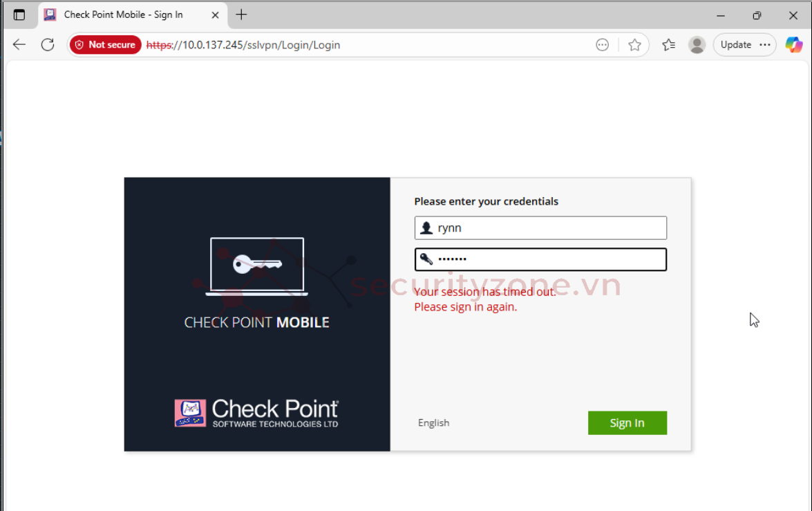Bookmark this page with the star icon
Image resolution: width=812 pixels, height=511 pixels.
[634, 45]
